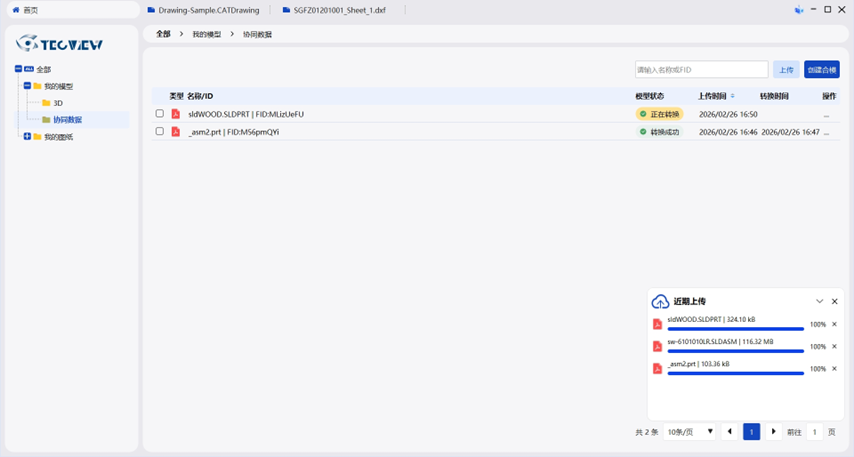Viewport: 854px width, 457px height.
Task: Minimize recent uploads panel with chevron
Action: click(x=820, y=301)
